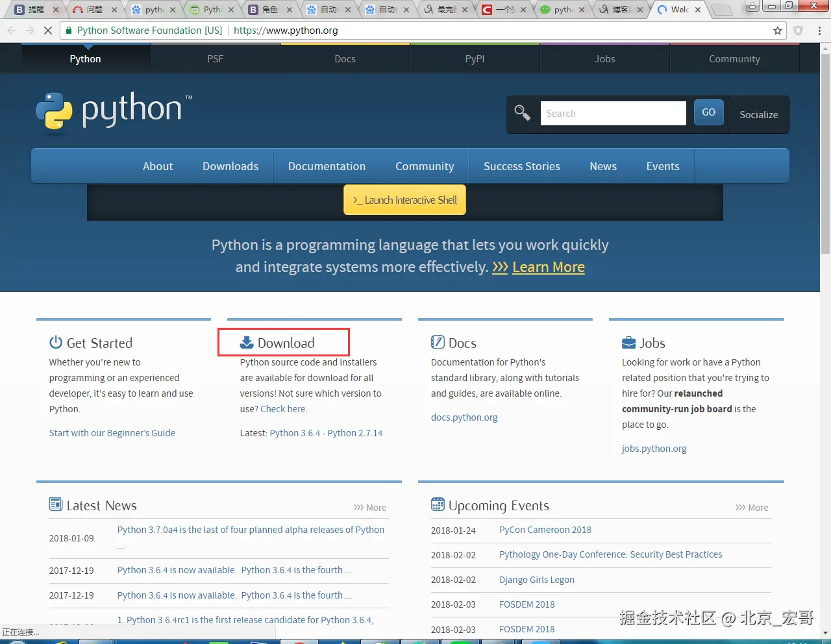Screen dimensions: 831x644
Task: Click the address bar URL
Action: tap(286, 31)
